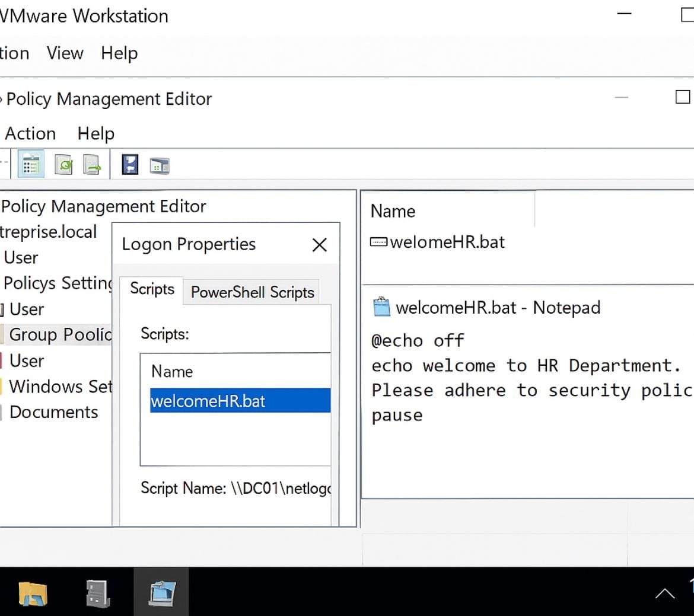Click the Name column header in right pane
694x616 pixels.
393,211
